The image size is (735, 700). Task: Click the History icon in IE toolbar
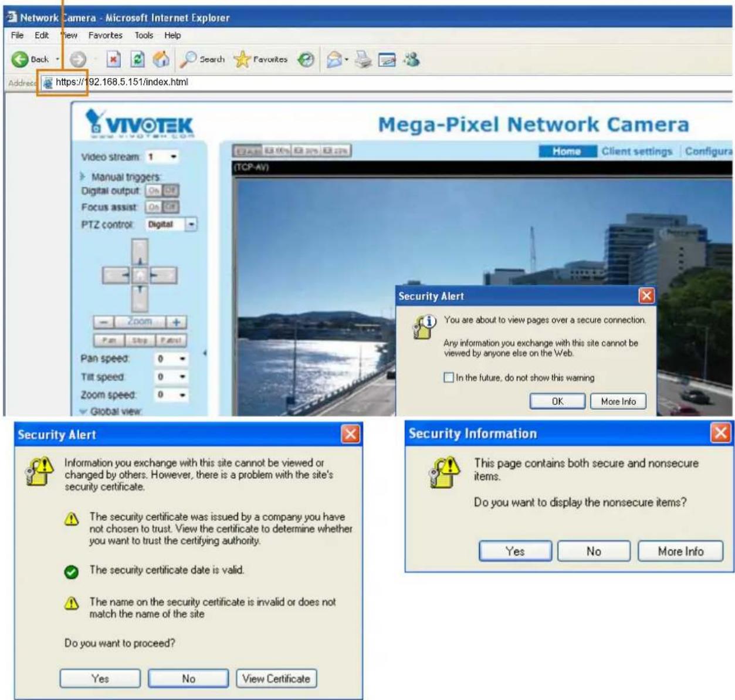tap(306, 59)
